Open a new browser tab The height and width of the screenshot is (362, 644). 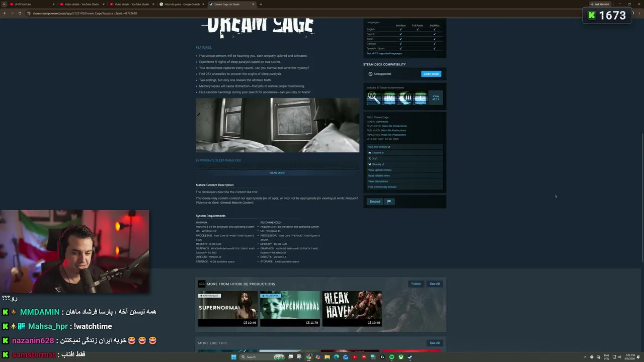click(261, 4)
